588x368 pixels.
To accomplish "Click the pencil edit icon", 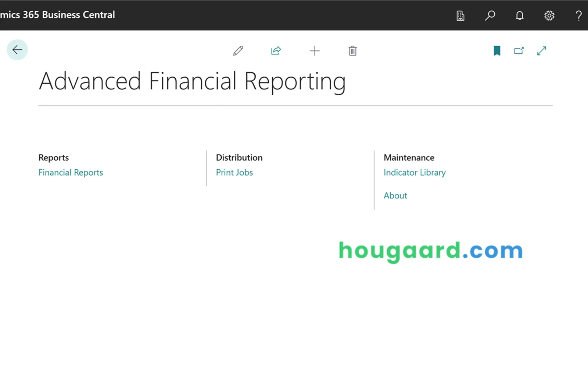I will coord(238,51).
